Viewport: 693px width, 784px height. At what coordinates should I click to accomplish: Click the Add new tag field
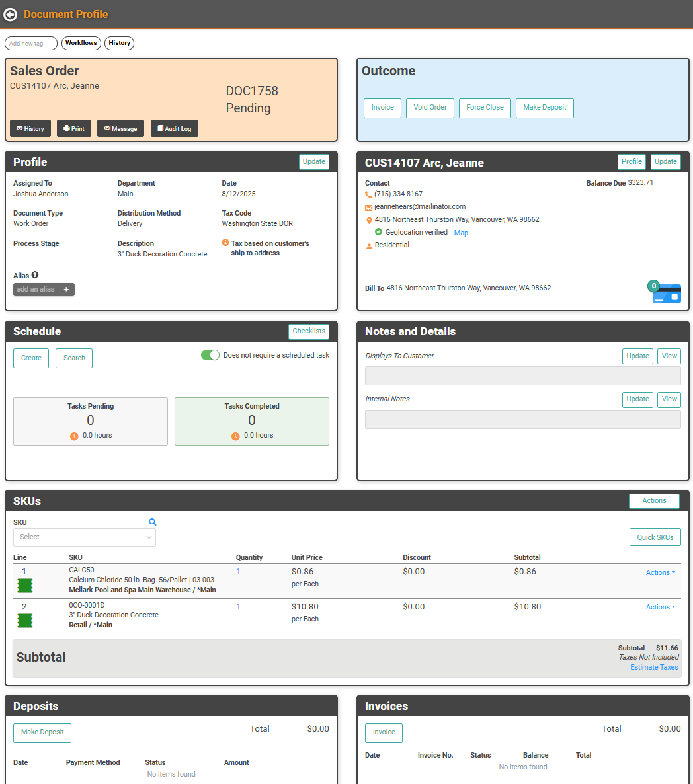point(31,44)
